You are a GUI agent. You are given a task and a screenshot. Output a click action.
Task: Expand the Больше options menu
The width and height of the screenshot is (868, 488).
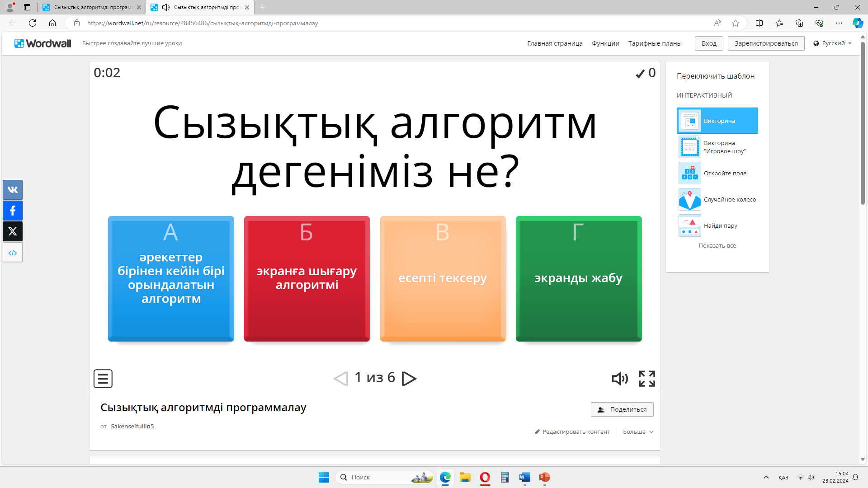pyautogui.click(x=637, y=432)
